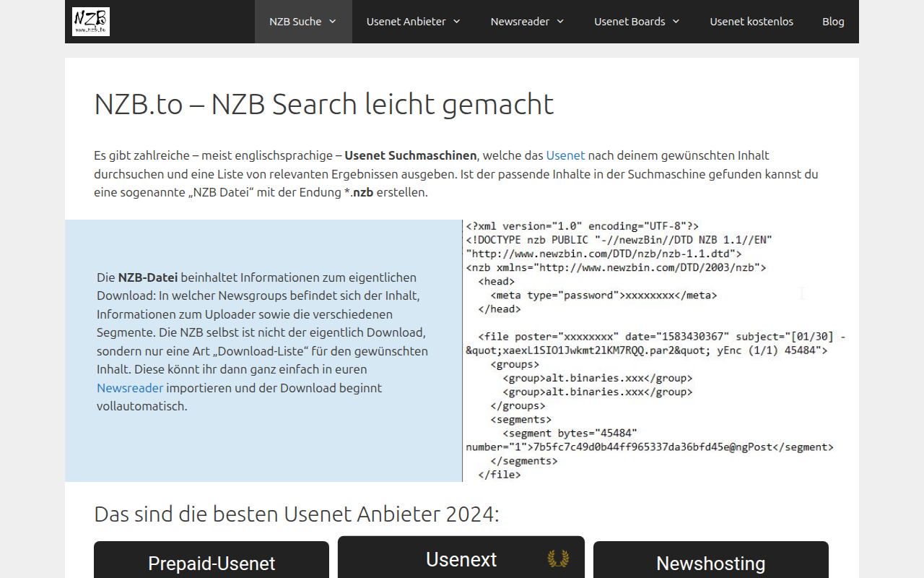Image resolution: width=924 pixels, height=578 pixels.
Task: Open the Usenet Boards menu item
Action: pos(637,22)
